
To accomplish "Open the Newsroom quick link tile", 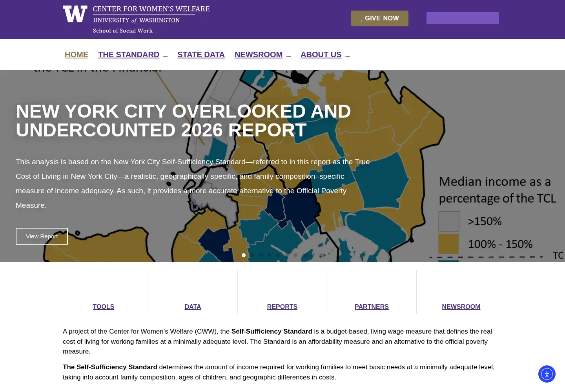I will click(x=461, y=307).
